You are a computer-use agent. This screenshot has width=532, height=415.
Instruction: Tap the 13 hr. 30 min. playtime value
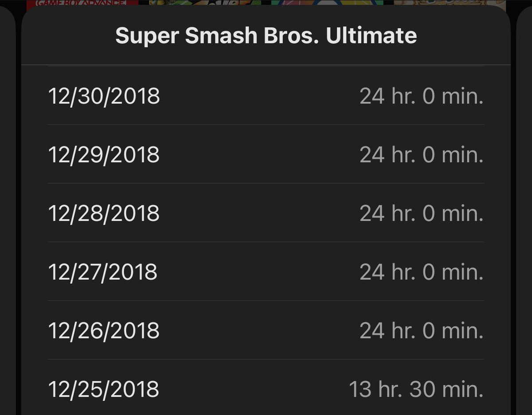pos(416,389)
